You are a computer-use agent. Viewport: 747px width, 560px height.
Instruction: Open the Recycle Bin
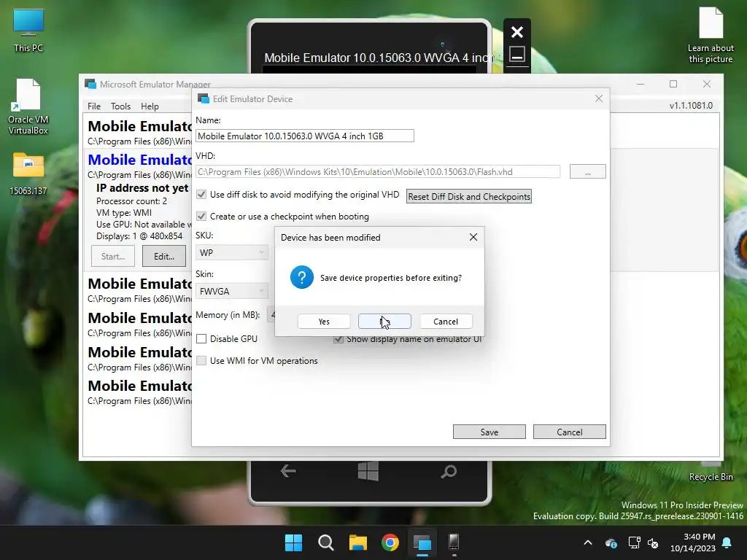coord(711,472)
